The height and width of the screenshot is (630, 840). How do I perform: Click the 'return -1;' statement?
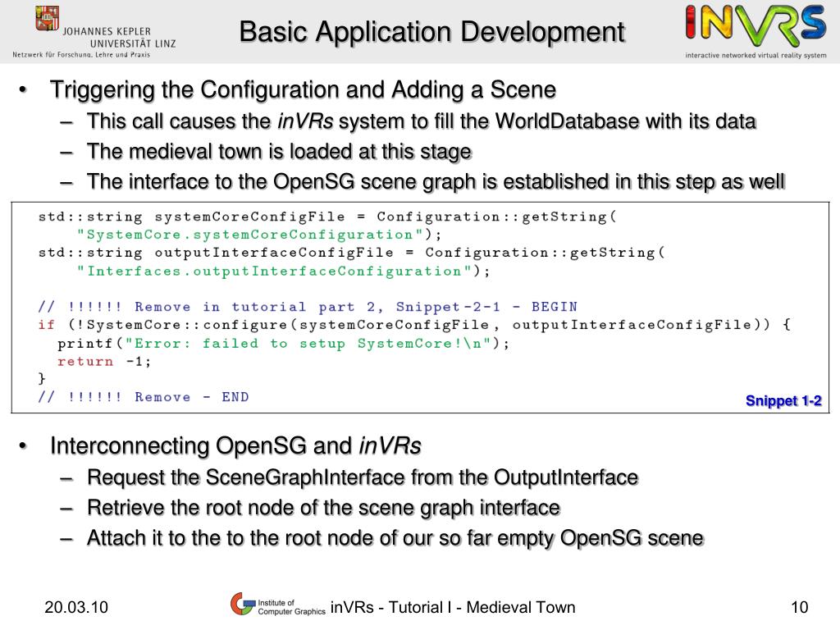pos(104,362)
